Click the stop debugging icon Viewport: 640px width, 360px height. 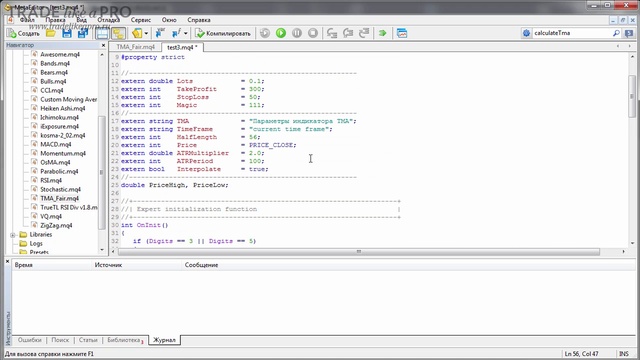click(313, 33)
